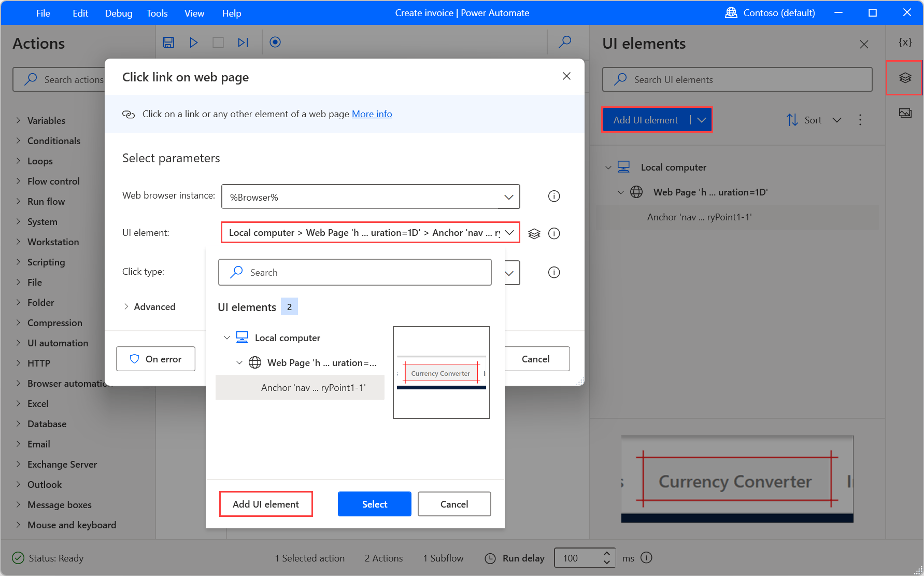Click Add UI element in the picker
924x576 pixels.
click(x=266, y=503)
